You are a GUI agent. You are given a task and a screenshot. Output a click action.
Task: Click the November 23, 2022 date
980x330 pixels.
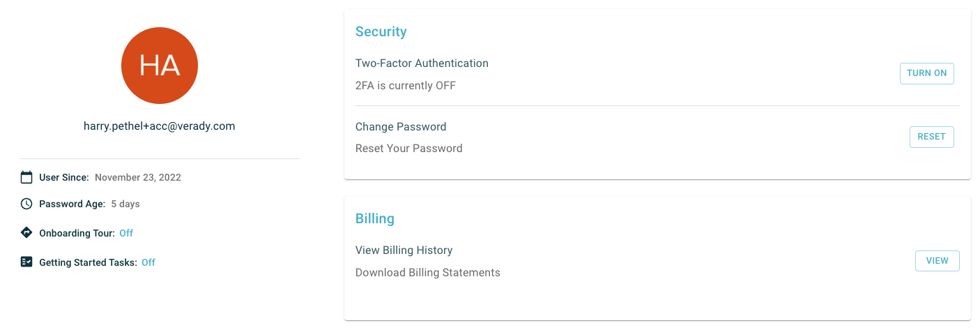click(x=138, y=177)
